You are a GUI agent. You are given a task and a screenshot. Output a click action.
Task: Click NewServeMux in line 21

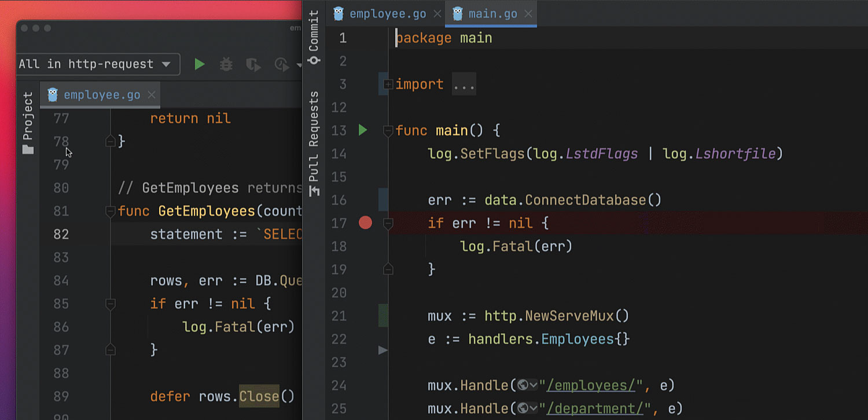569,316
